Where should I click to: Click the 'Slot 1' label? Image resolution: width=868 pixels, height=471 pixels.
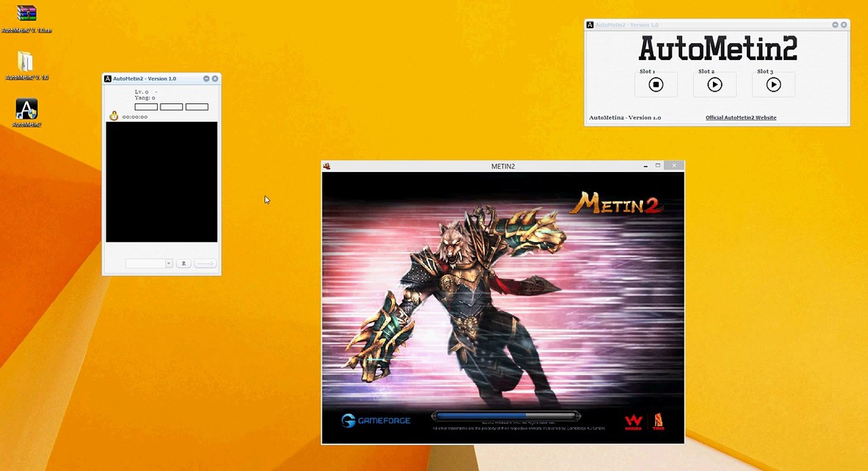[x=647, y=71]
